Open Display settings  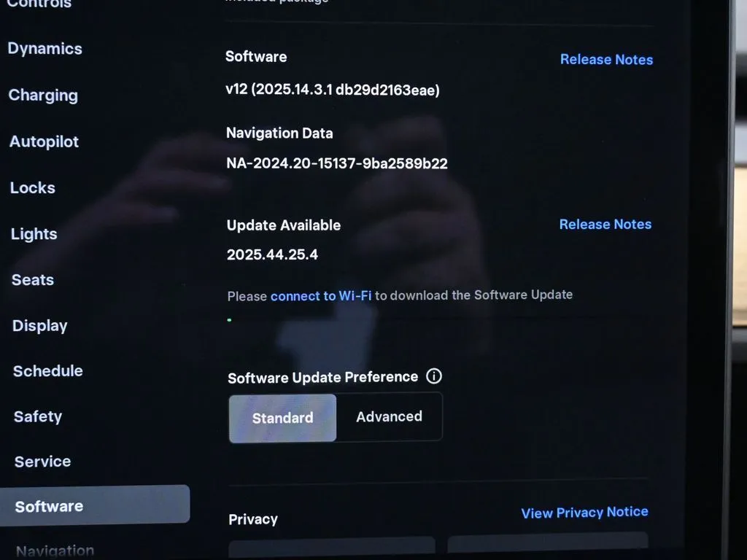[40, 326]
